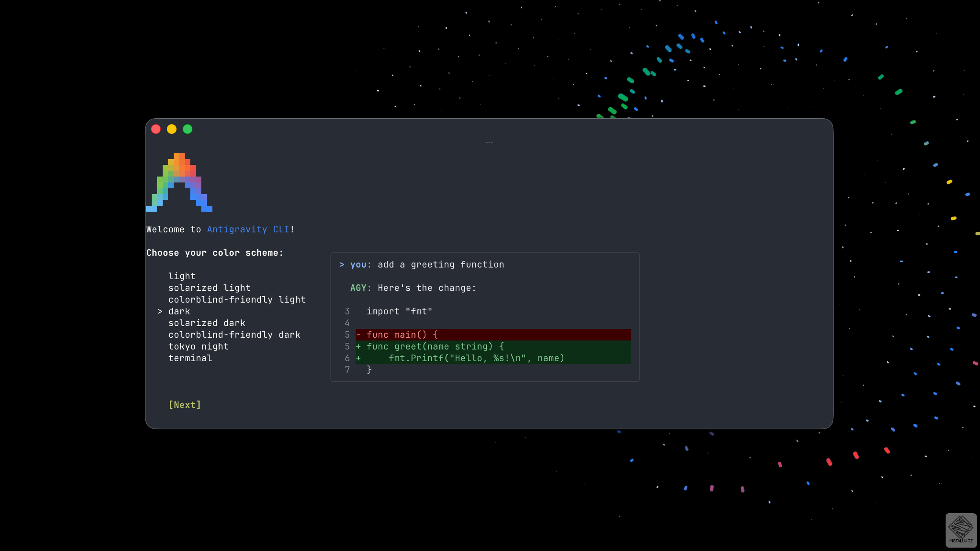Click the [Next] button
This screenshot has width=980, height=551.
185,405
